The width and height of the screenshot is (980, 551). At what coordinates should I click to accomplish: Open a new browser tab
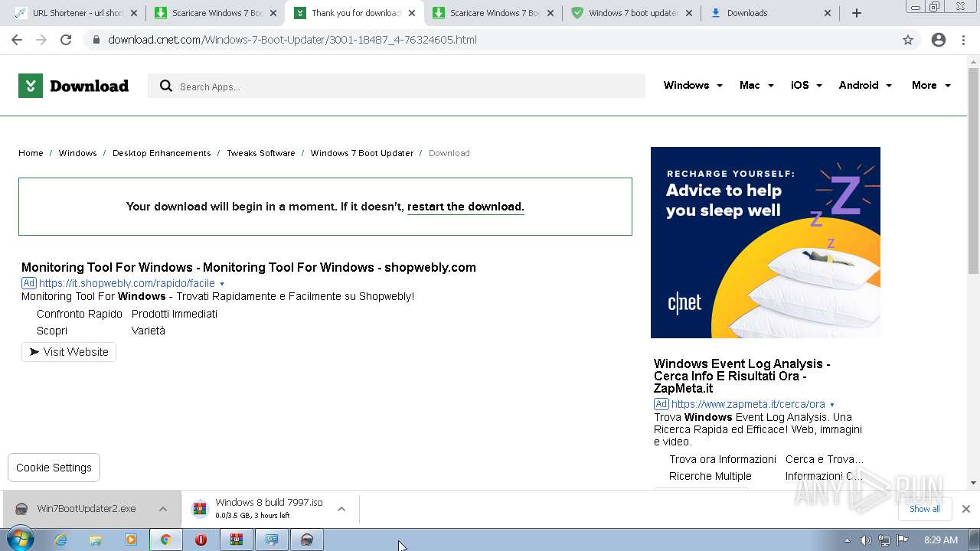(x=857, y=13)
